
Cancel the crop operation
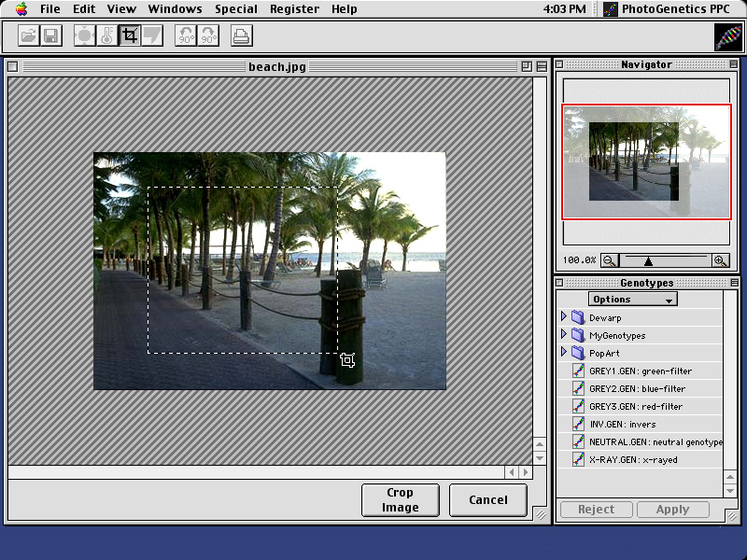487,500
